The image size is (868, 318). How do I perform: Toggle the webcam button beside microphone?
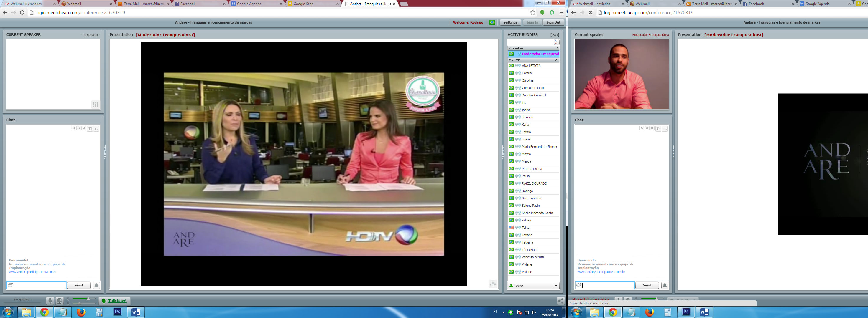[60, 301]
